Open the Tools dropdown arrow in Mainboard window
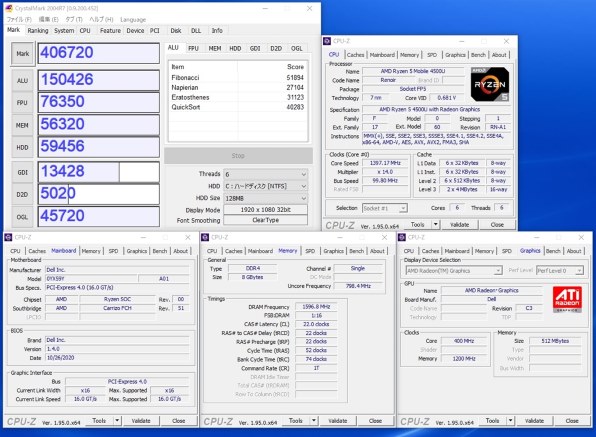596x437 pixels. 117,421
